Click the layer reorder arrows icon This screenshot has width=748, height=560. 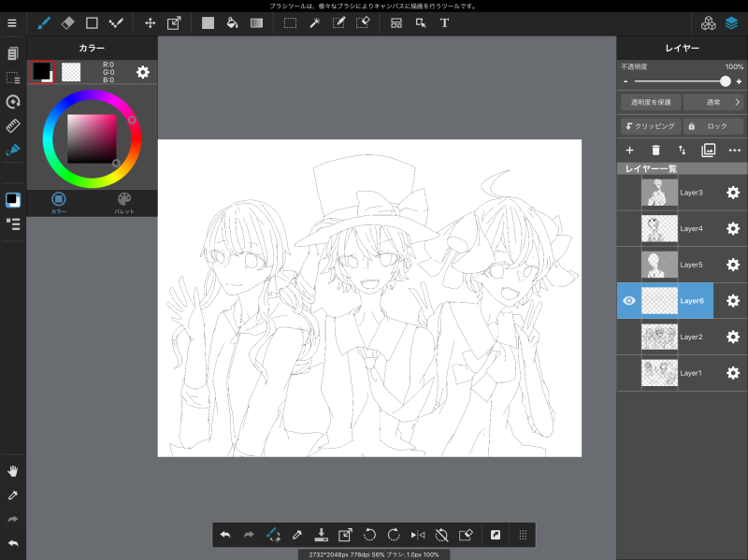point(683,151)
